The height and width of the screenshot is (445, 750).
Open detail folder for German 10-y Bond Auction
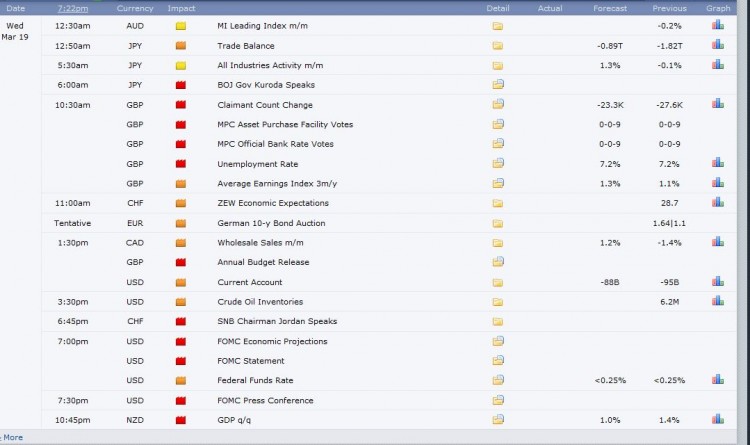click(x=498, y=223)
